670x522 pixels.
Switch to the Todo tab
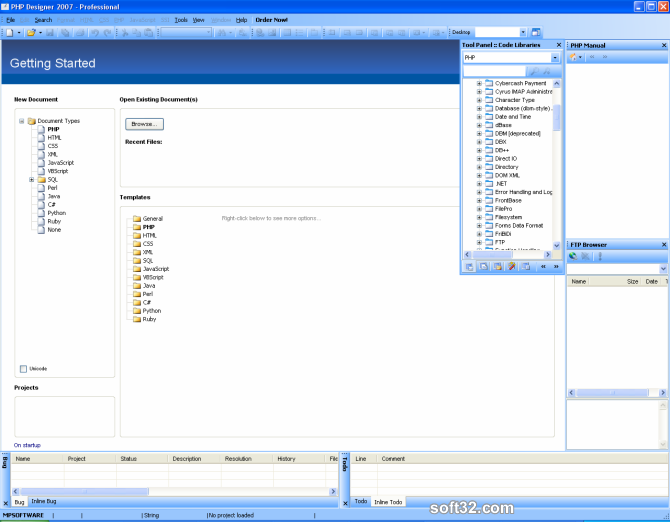click(361, 501)
